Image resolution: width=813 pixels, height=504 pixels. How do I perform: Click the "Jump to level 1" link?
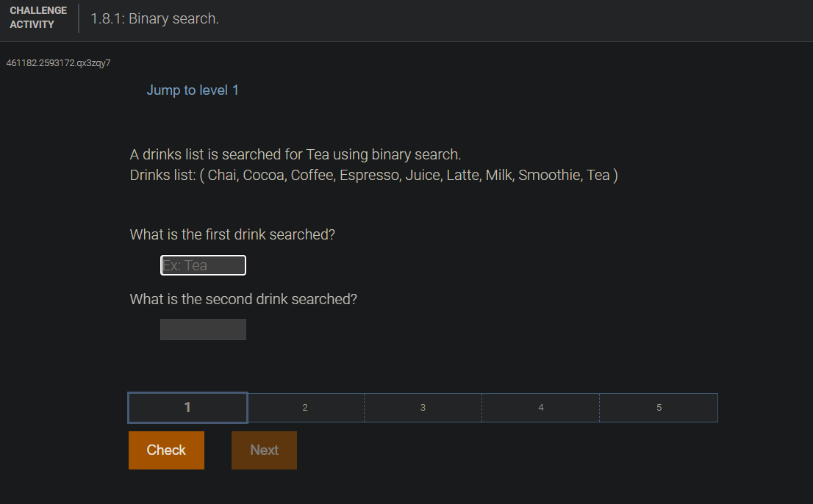193,90
